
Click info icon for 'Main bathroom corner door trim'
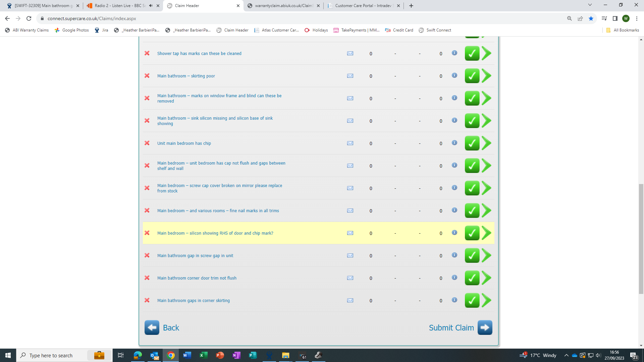(x=454, y=278)
